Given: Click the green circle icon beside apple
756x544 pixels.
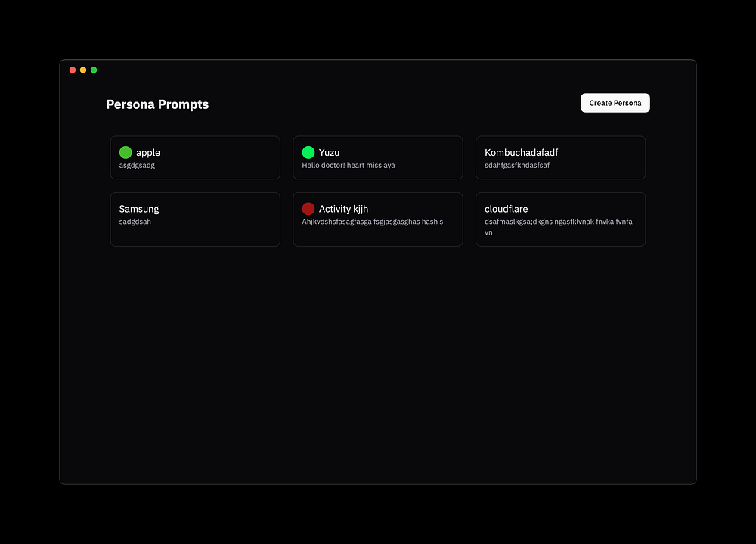Looking at the screenshot, I should pyautogui.click(x=125, y=152).
